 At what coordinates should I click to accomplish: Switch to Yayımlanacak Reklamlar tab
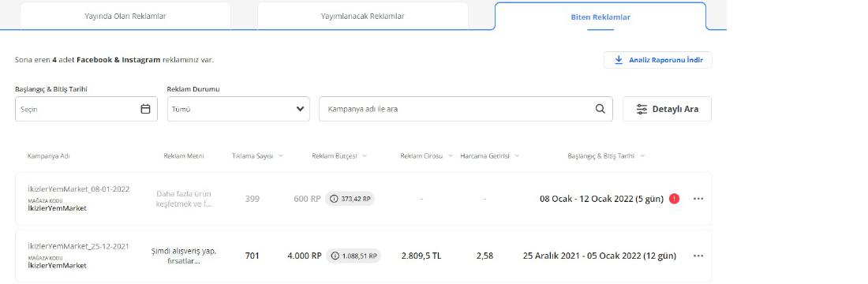(x=363, y=16)
